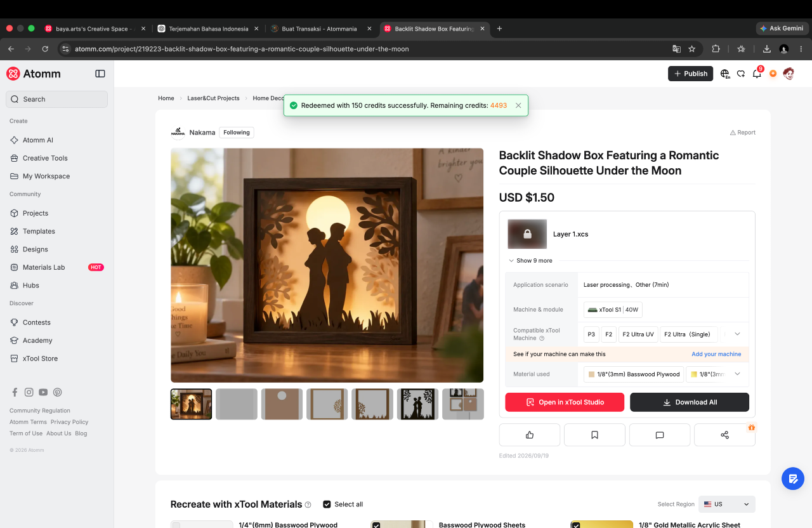Click the like thumbs-up icon button
The width and height of the screenshot is (812, 528).
click(x=529, y=435)
